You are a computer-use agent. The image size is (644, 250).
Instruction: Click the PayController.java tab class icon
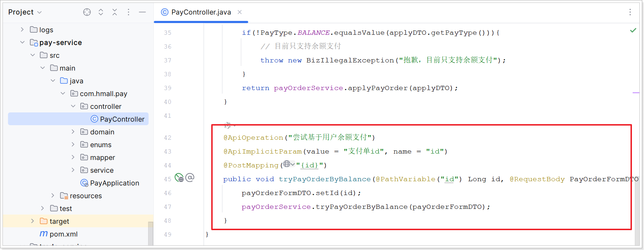tap(165, 12)
